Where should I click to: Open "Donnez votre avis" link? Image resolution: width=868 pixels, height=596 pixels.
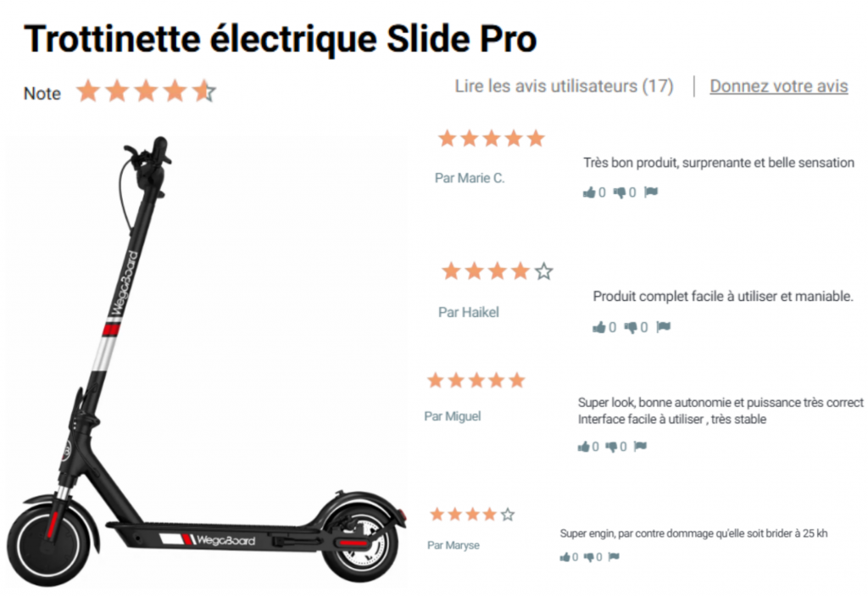click(x=779, y=86)
